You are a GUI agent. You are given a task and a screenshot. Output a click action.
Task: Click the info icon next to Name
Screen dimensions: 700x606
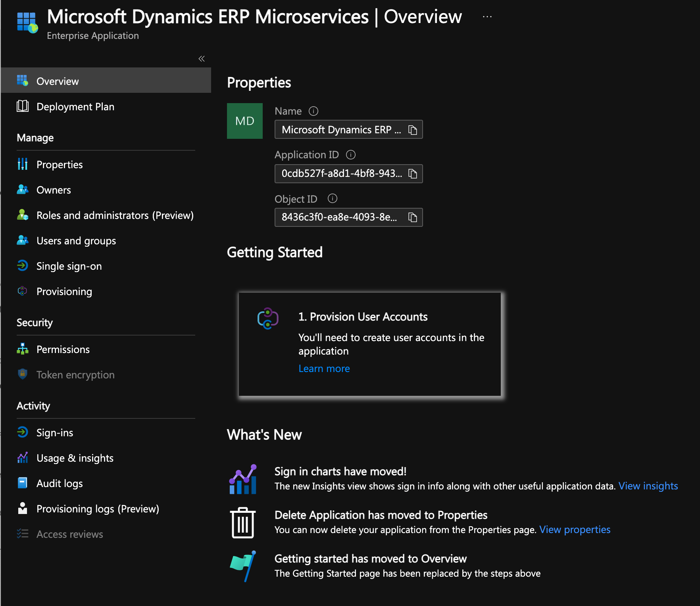click(313, 111)
